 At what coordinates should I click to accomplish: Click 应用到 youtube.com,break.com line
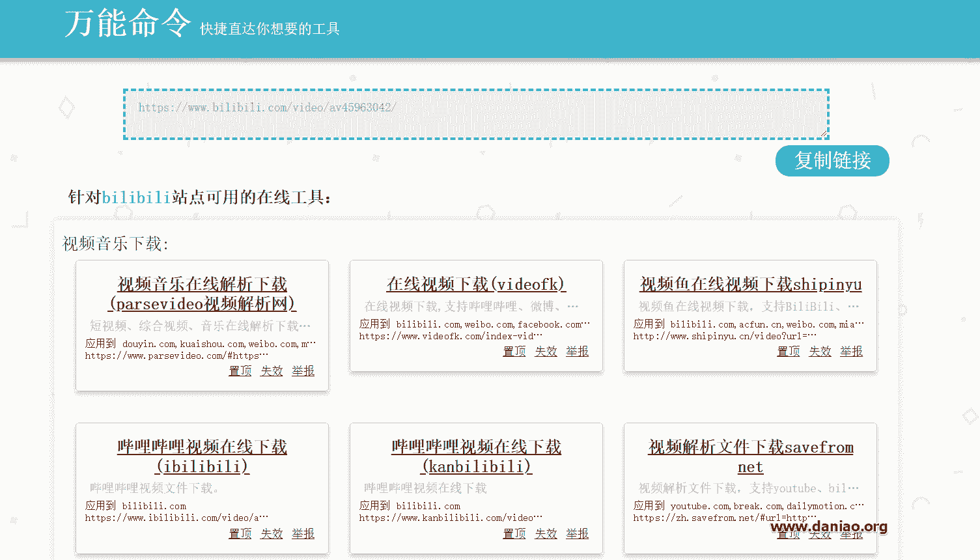pos(749,505)
